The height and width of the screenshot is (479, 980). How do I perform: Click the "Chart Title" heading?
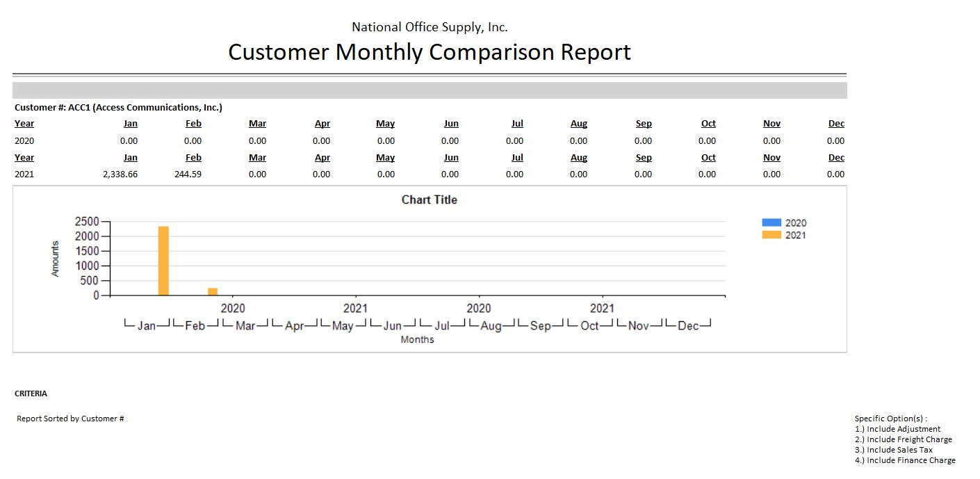(429, 200)
